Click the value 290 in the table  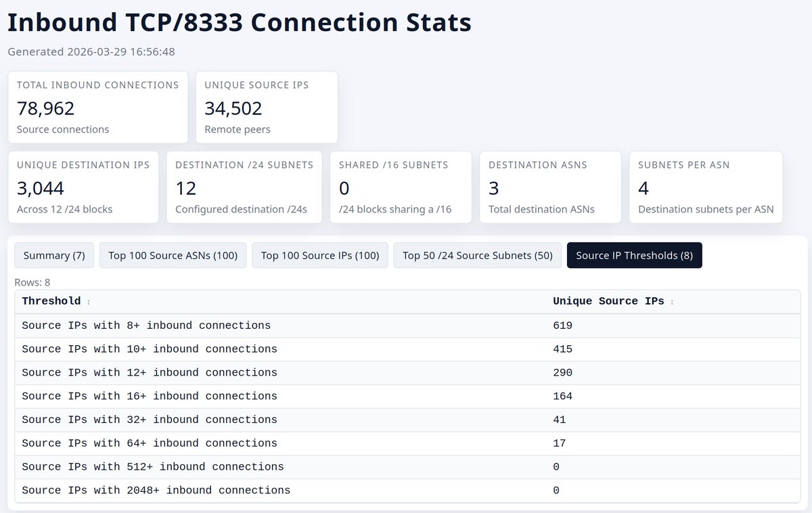click(562, 373)
